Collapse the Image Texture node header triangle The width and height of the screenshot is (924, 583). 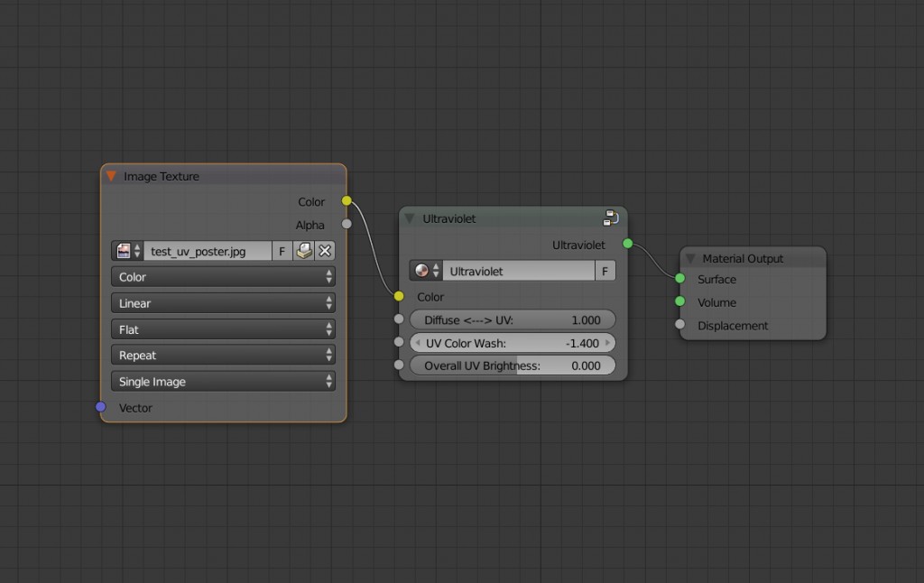click(111, 176)
